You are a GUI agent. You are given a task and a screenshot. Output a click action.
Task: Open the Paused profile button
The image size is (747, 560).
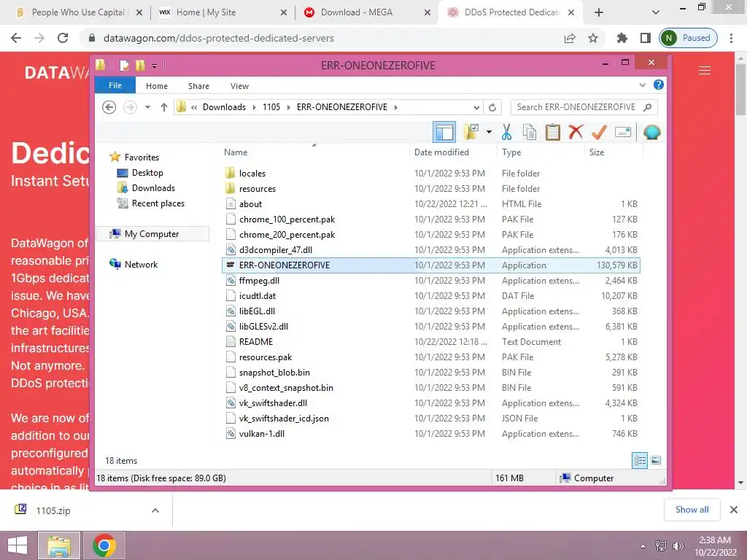point(689,38)
